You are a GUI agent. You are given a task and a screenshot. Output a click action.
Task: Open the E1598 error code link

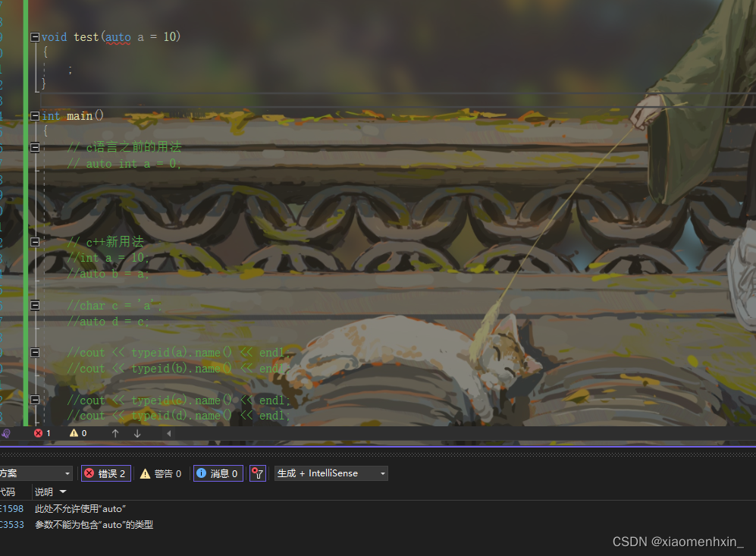[x=11, y=509]
